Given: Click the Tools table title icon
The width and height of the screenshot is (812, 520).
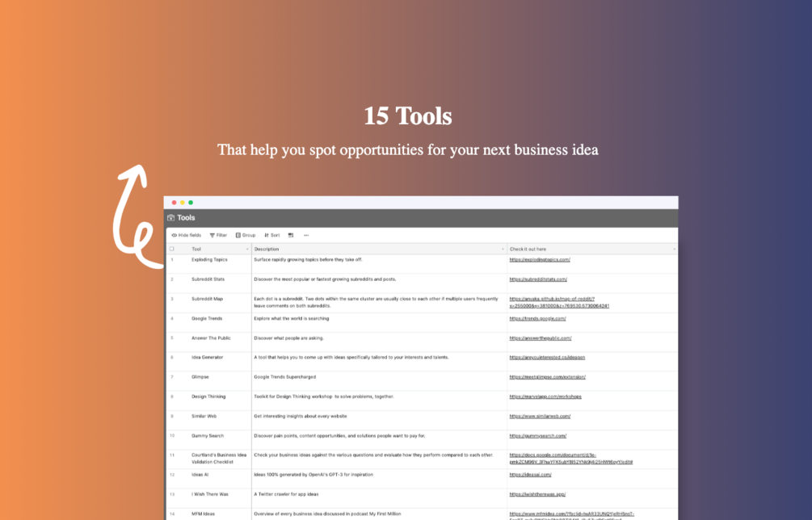Looking at the screenshot, I should tap(171, 218).
